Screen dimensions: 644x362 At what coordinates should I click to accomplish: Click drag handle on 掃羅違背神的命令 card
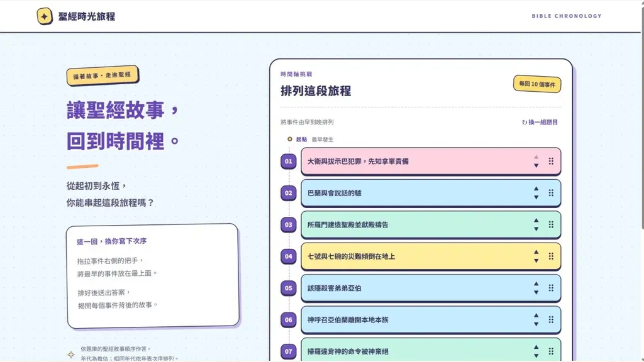pos(551,351)
